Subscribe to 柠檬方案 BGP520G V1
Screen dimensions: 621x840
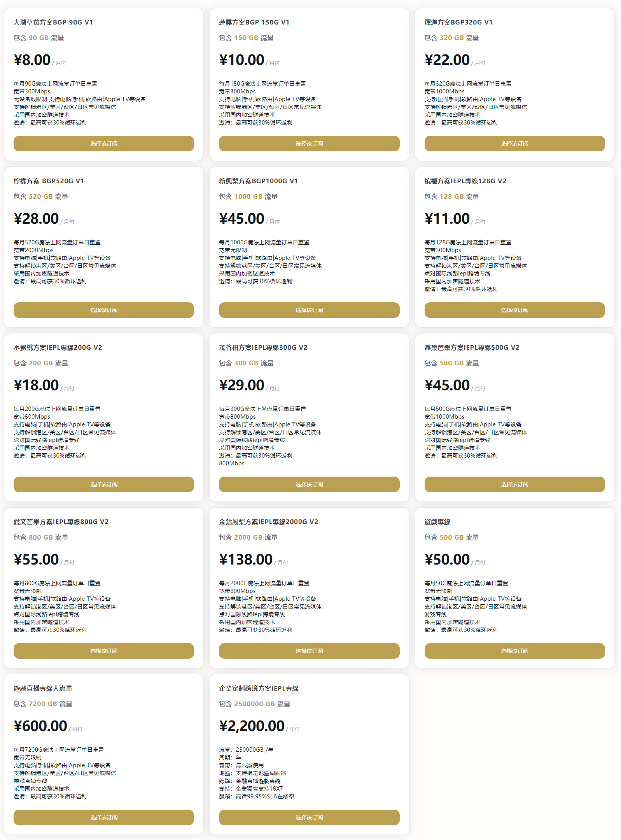104,310
